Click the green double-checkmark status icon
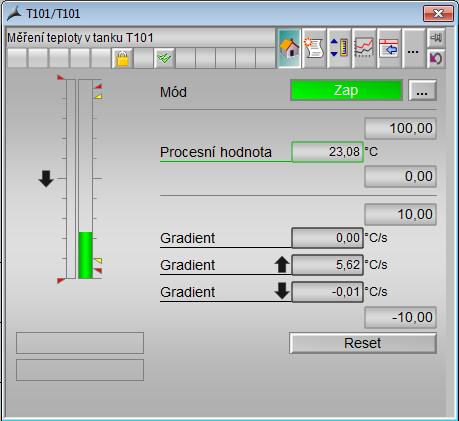The height and width of the screenshot is (421, 459). click(x=164, y=58)
